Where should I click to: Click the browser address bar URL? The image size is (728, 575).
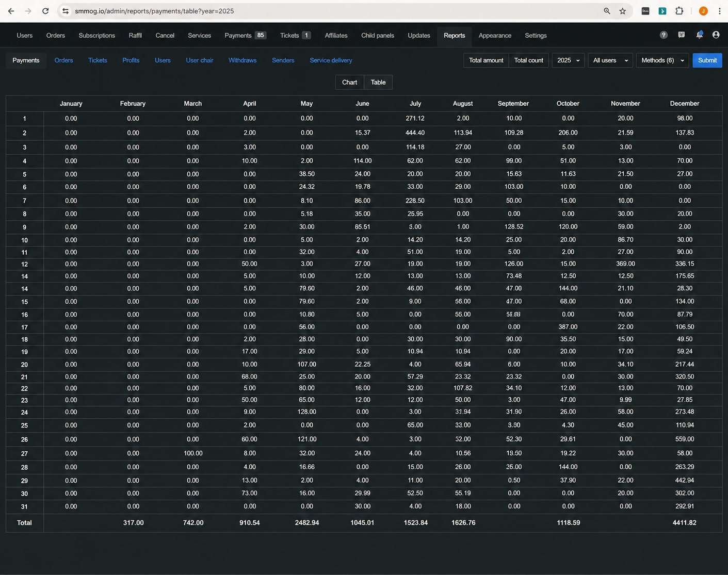tap(154, 11)
